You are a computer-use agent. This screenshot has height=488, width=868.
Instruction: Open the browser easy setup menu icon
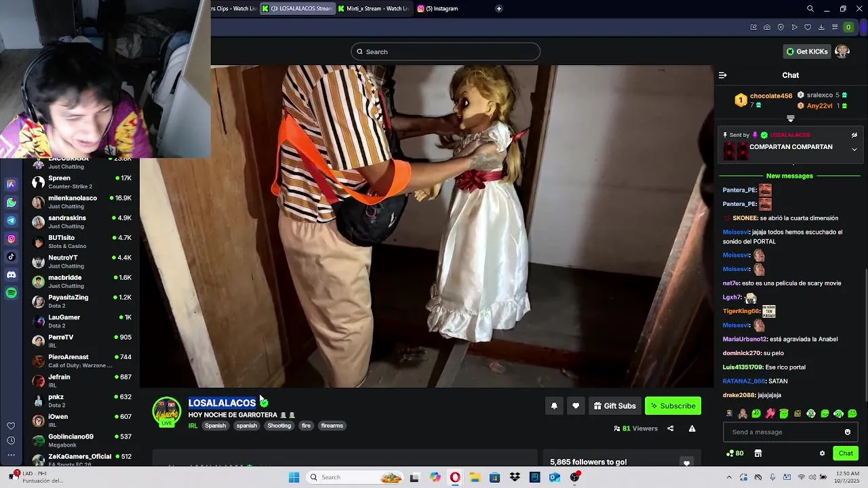coord(835,27)
